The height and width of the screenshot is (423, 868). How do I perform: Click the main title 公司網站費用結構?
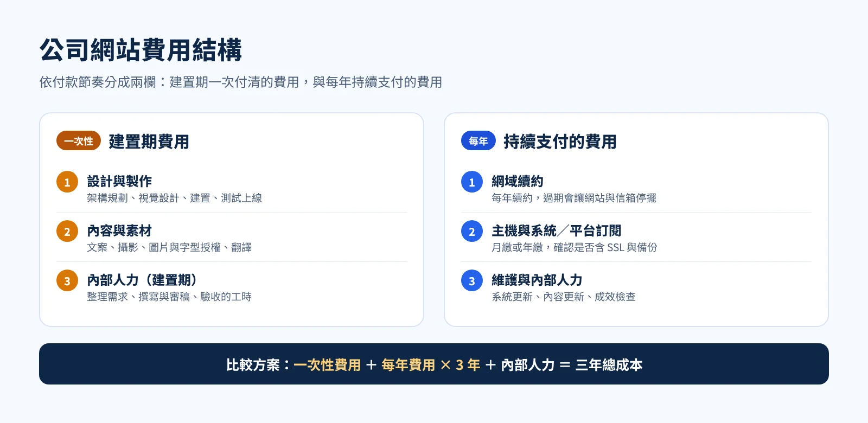coord(141,50)
